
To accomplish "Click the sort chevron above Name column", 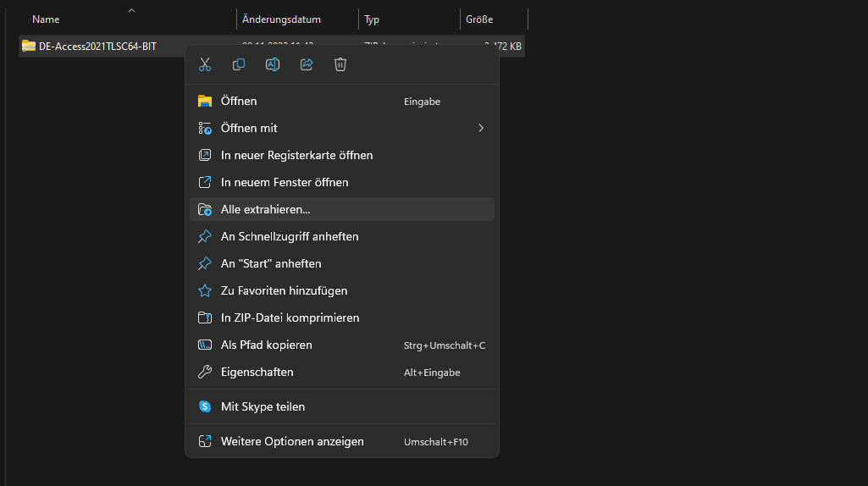I will [x=131, y=11].
